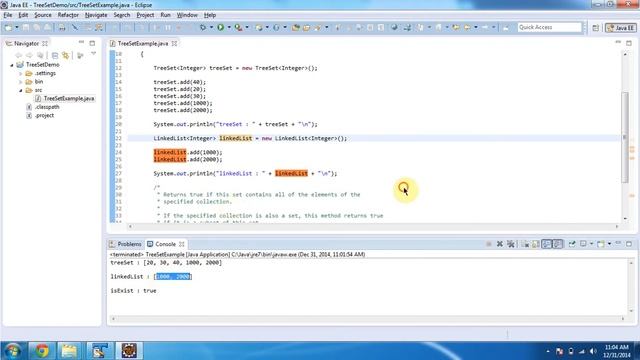Image resolution: width=640 pixels, height=360 pixels.
Task: Open the Debug dropdown arrow
Action: tap(211, 27)
